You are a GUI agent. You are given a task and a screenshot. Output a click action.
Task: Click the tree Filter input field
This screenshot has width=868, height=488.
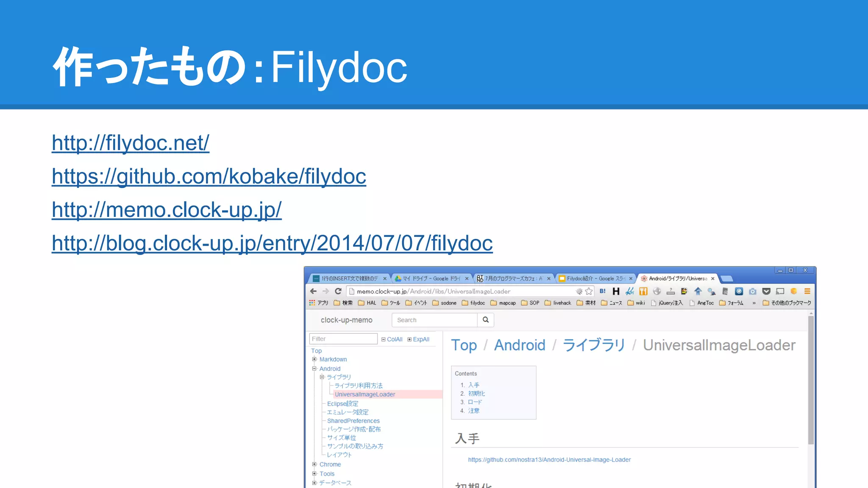point(343,339)
